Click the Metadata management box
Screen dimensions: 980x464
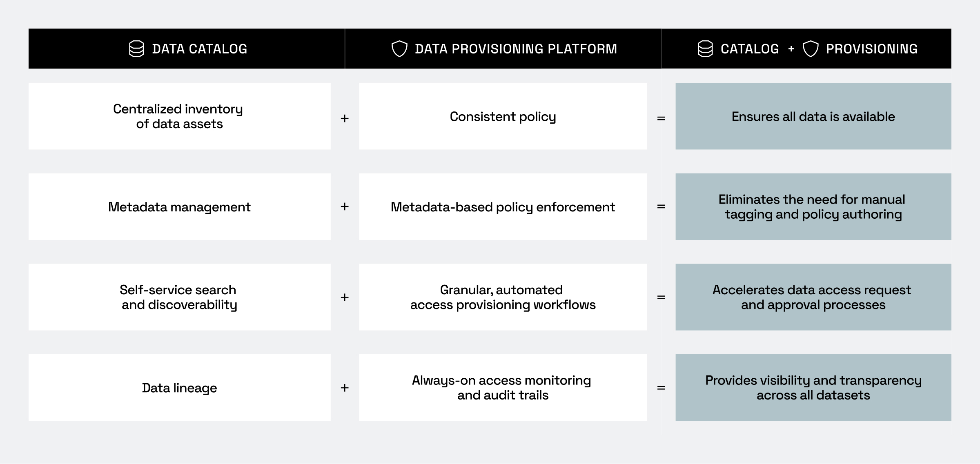click(179, 207)
